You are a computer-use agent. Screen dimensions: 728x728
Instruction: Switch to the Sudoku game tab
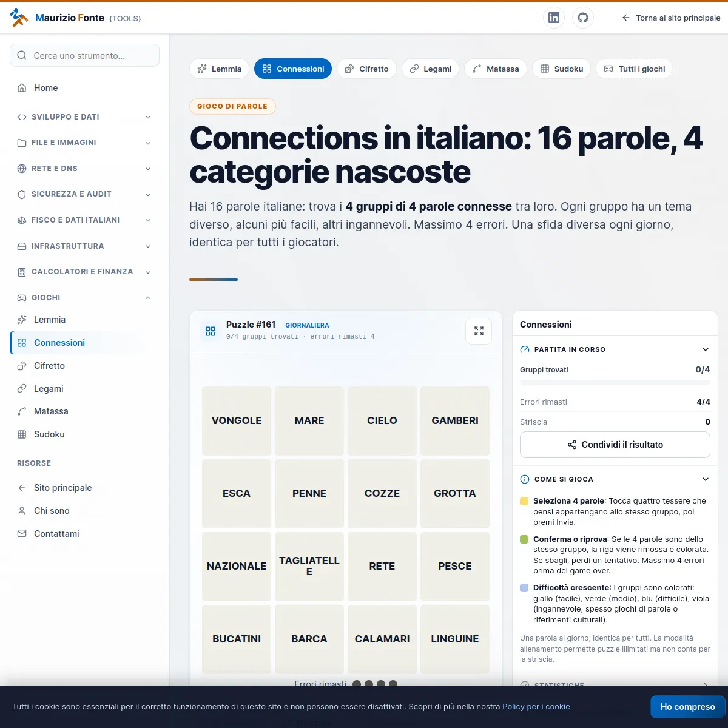(562, 69)
